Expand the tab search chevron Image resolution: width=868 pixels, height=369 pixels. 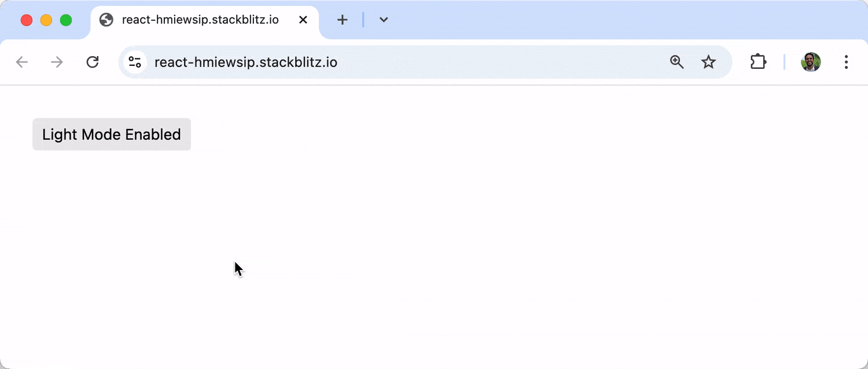pyautogui.click(x=384, y=20)
